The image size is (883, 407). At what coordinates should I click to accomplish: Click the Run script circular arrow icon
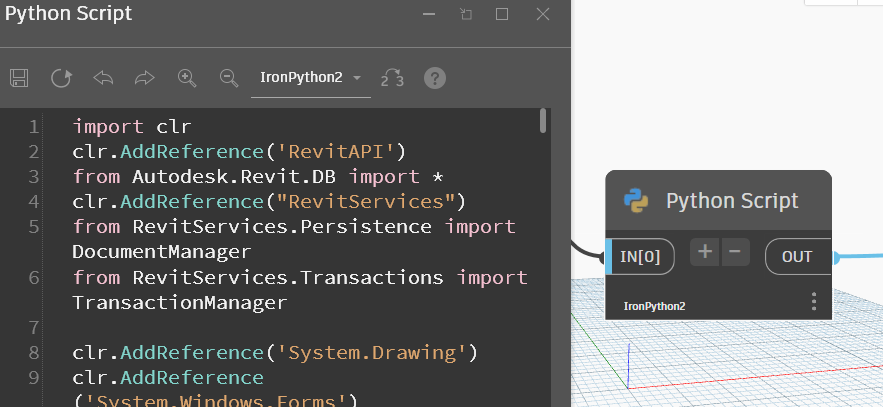click(61, 78)
